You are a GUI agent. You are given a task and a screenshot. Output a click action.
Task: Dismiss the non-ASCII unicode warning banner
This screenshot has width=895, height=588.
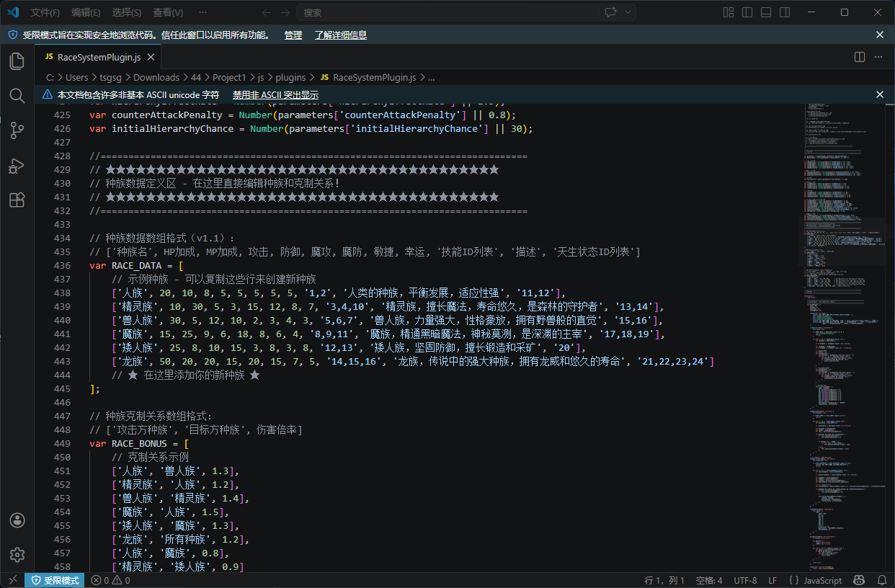pyautogui.click(x=879, y=94)
